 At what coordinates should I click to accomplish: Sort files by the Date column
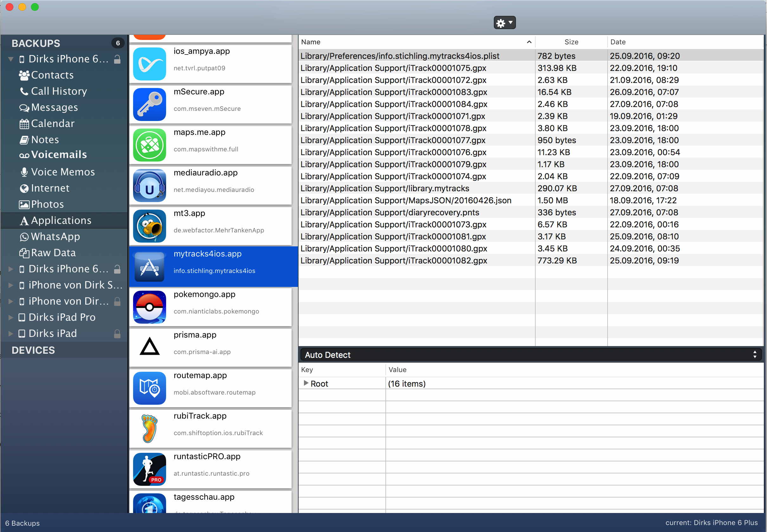(618, 42)
